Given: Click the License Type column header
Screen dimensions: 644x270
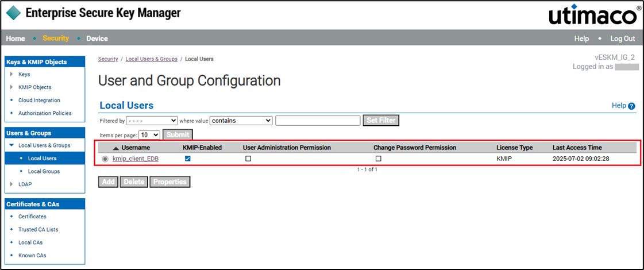Looking at the screenshot, I should pos(514,148).
